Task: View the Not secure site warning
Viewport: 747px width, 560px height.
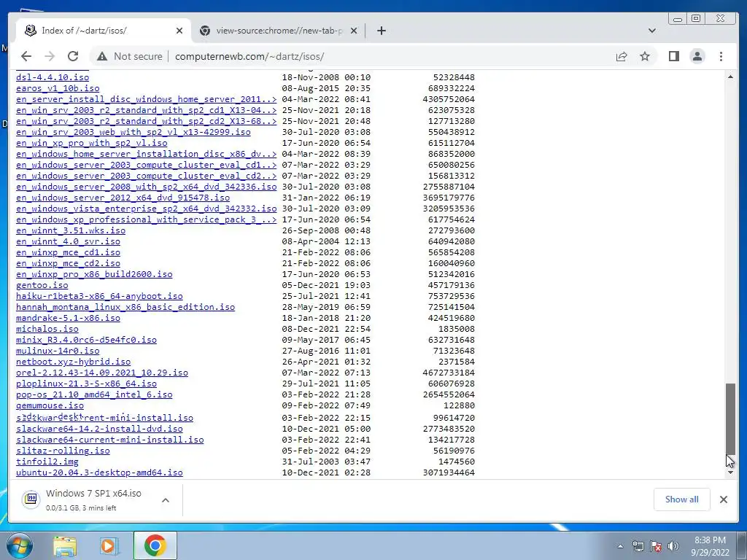Action: (129, 56)
